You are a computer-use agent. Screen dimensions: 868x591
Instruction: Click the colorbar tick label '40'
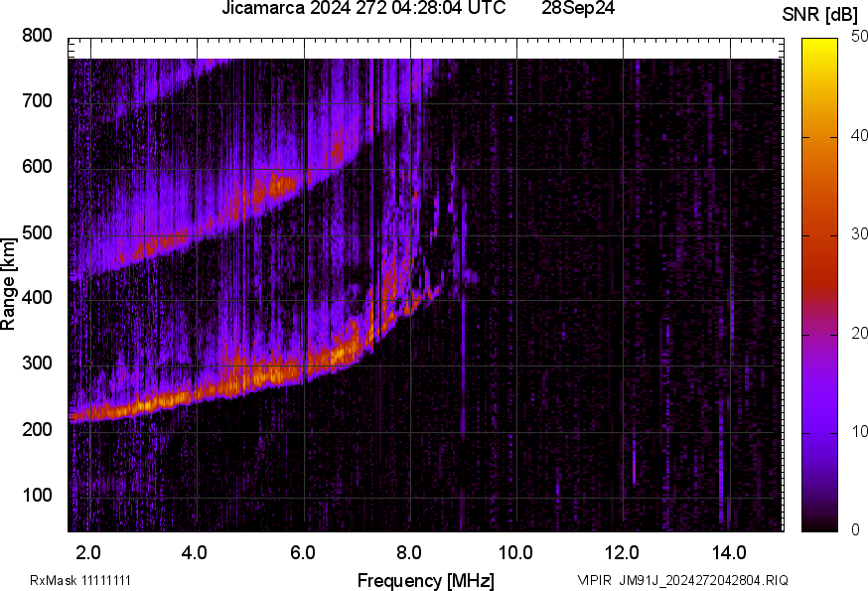859,136
